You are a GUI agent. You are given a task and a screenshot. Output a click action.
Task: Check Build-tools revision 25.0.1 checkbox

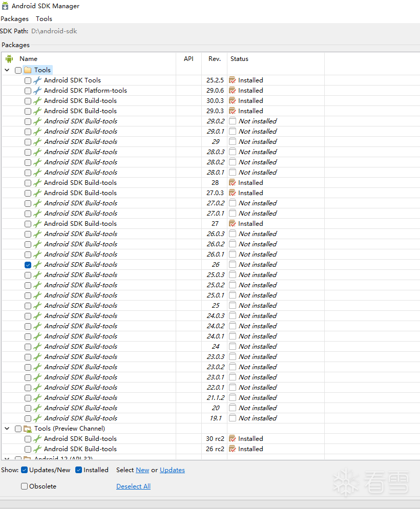pos(28,296)
